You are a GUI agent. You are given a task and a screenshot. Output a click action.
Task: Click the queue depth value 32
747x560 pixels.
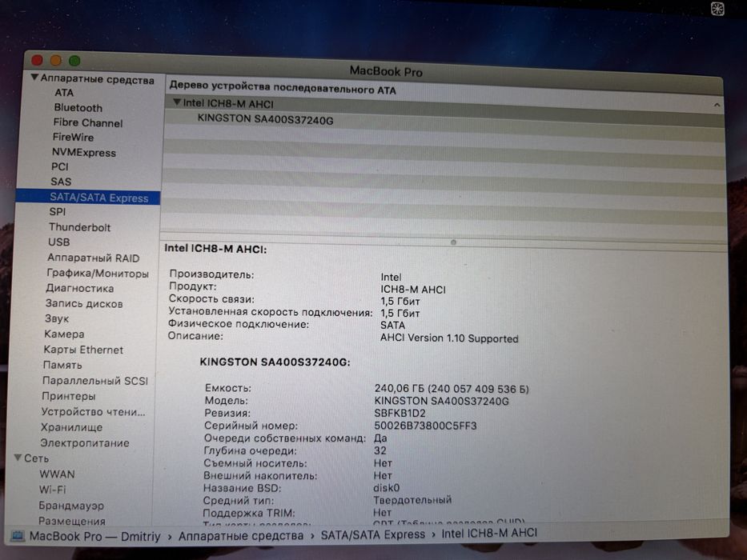[x=380, y=450]
